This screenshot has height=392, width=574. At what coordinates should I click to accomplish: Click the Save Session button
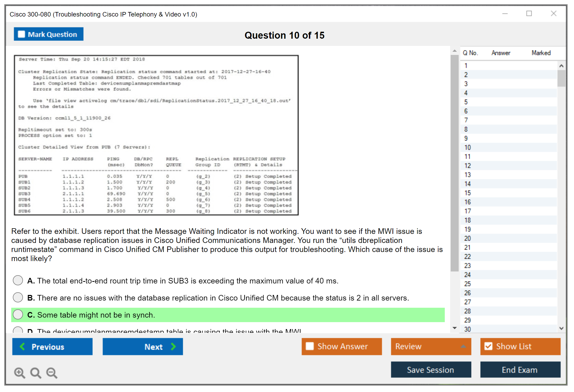pos(431,370)
